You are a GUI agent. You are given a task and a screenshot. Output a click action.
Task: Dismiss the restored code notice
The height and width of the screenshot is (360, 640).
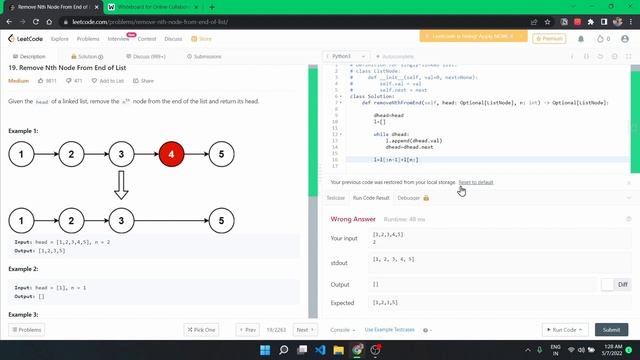629,182
